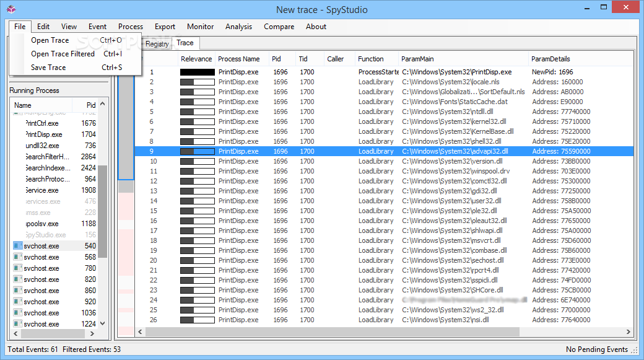Click Filtered Events: 53 in status bar

pyautogui.click(x=92, y=349)
